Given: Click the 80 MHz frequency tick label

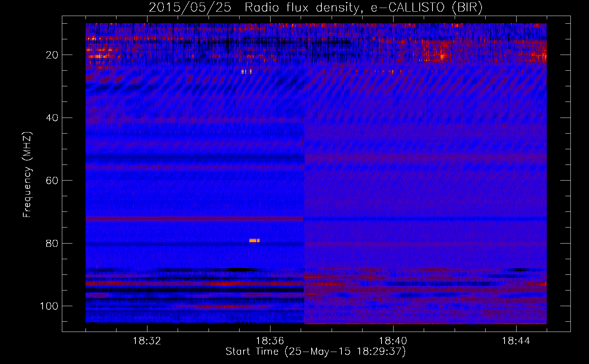Looking at the screenshot, I should 52,243.
